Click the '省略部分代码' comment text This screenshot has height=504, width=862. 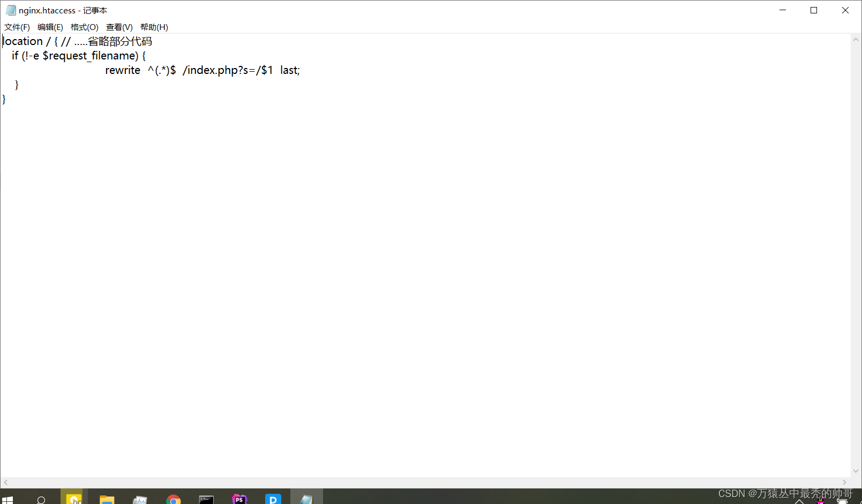point(120,41)
